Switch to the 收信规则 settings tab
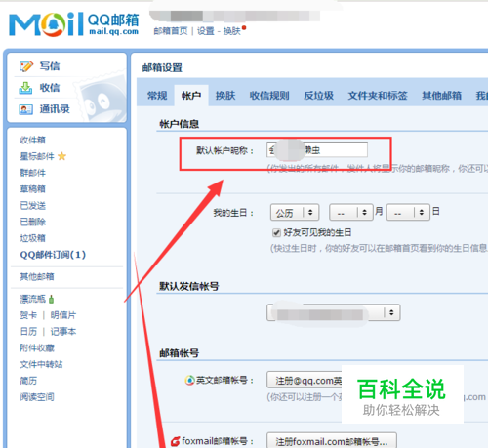 [x=269, y=96]
